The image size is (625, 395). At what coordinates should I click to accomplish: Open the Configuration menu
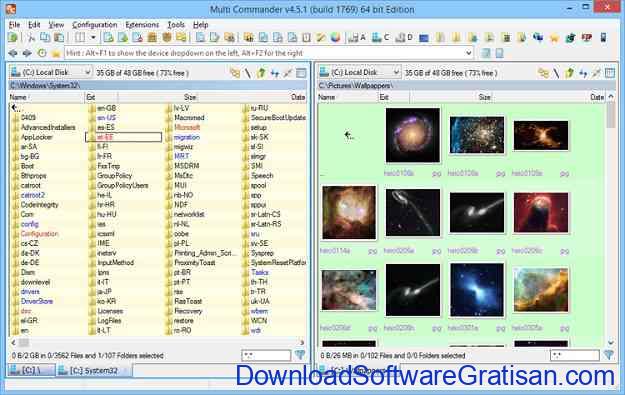95,25
